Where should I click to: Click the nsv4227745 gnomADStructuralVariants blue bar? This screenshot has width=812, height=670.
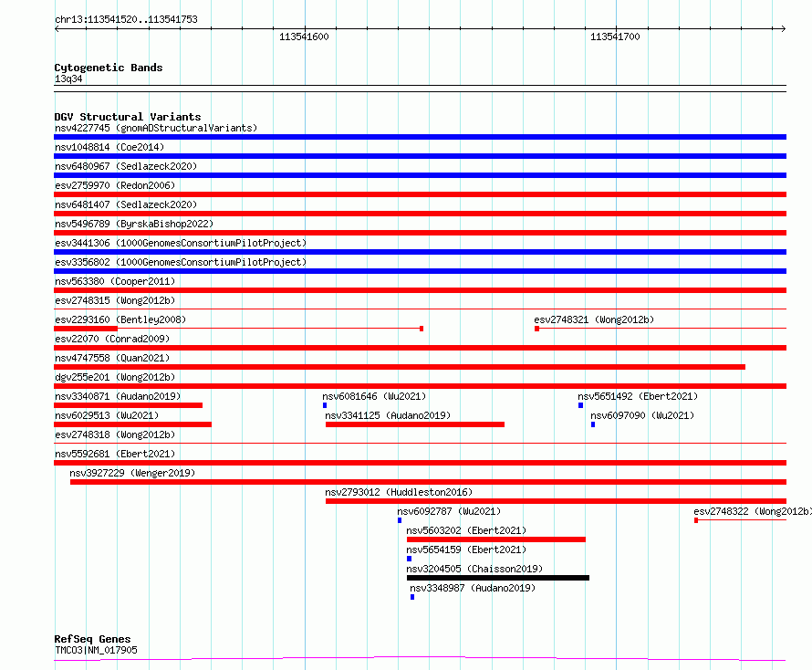(420, 137)
